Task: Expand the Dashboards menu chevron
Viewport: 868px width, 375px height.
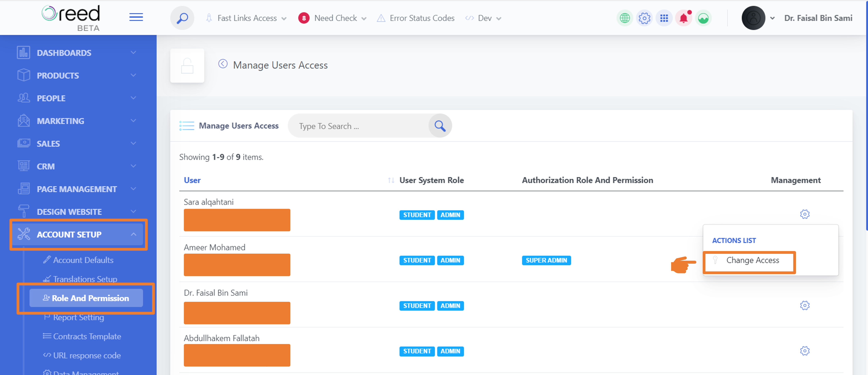Action: 133,53
